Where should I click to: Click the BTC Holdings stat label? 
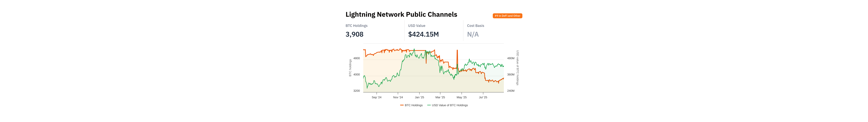click(x=356, y=26)
